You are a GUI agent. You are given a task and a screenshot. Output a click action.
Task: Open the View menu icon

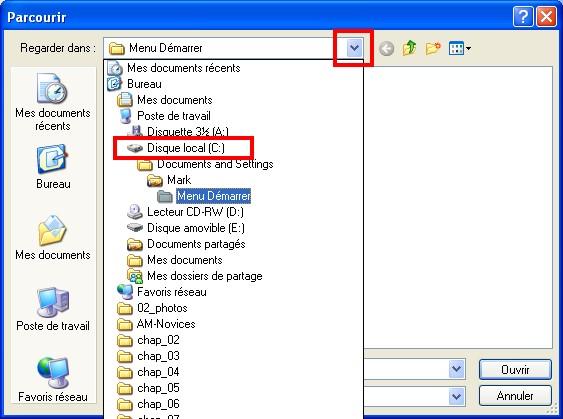460,48
